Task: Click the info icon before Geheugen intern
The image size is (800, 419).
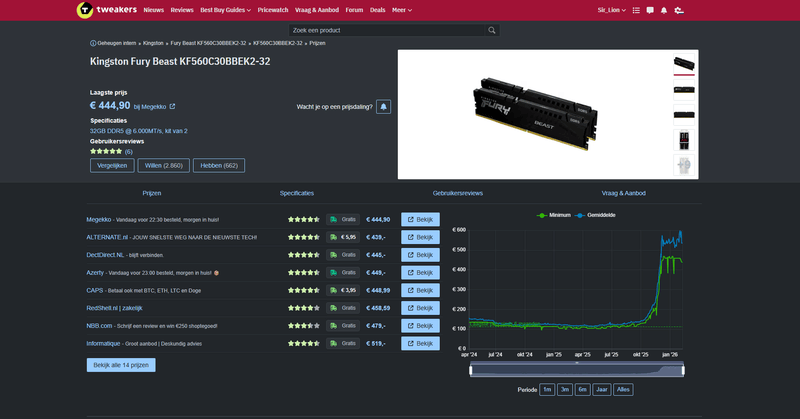Action: click(93, 44)
